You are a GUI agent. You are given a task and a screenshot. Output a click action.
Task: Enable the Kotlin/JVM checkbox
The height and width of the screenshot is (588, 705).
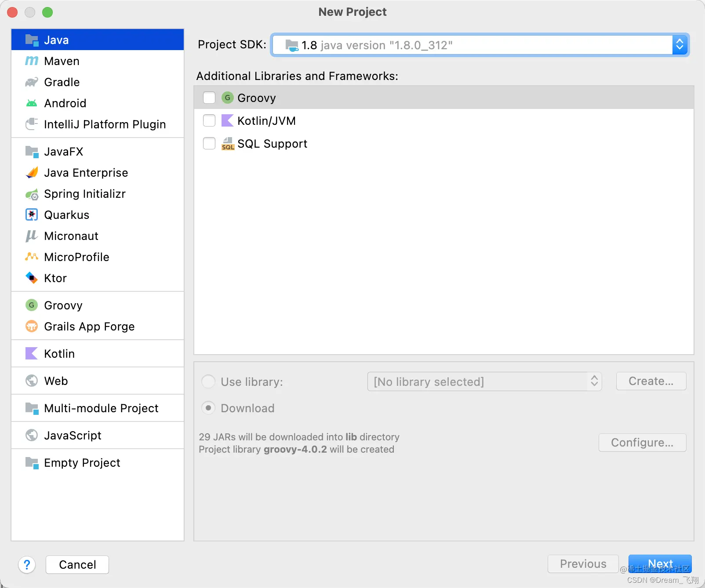[x=209, y=120]
